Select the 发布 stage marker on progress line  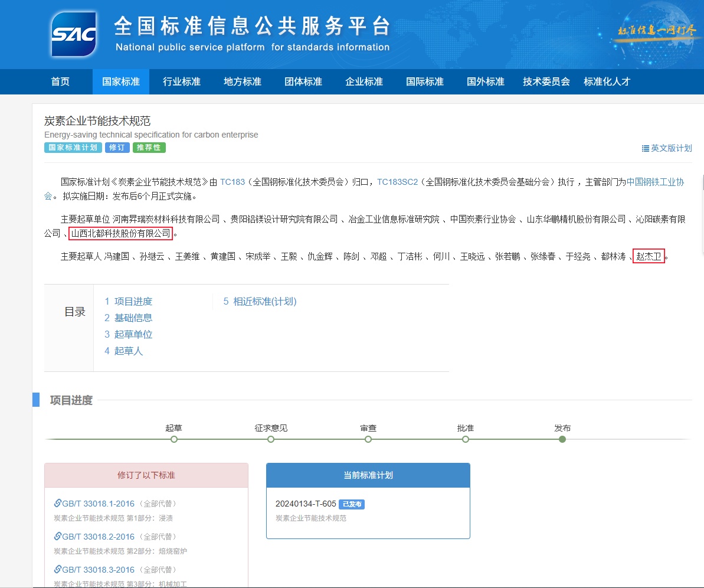(x=562, y=439)
